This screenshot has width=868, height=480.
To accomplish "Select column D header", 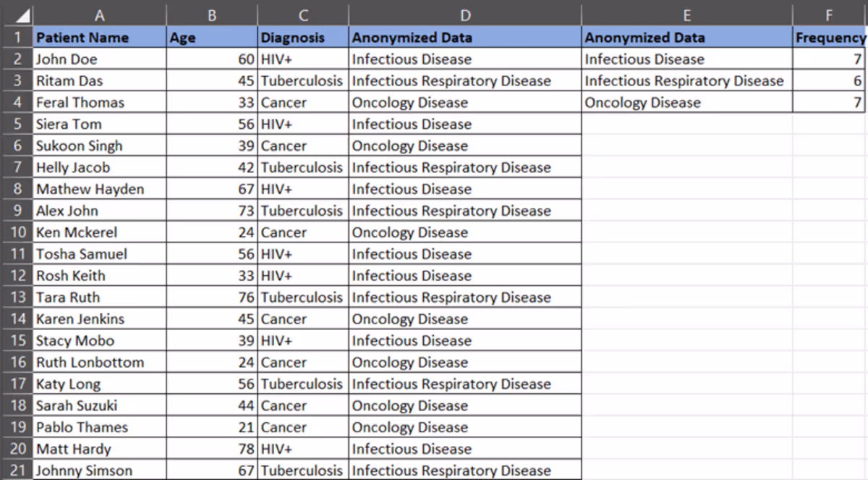I will 465,14.
